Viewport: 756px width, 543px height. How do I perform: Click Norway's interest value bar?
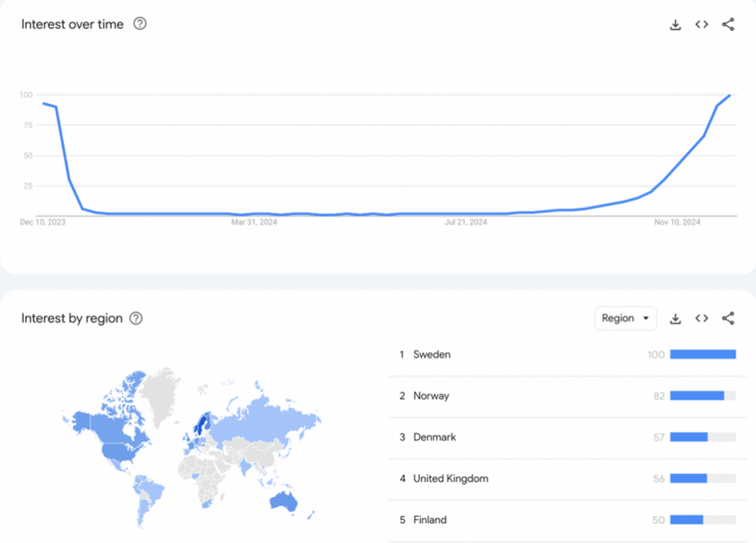[697, 395]
